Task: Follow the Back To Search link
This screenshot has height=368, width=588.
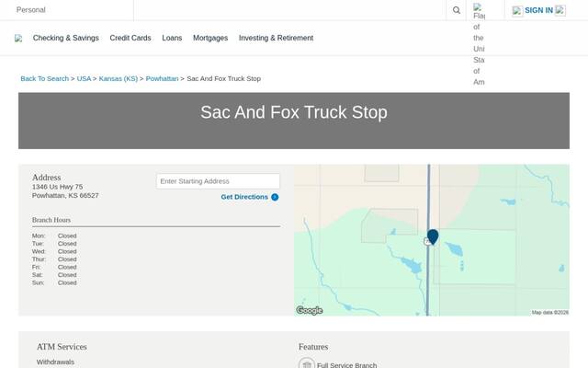Action: (x=45, y=78)
